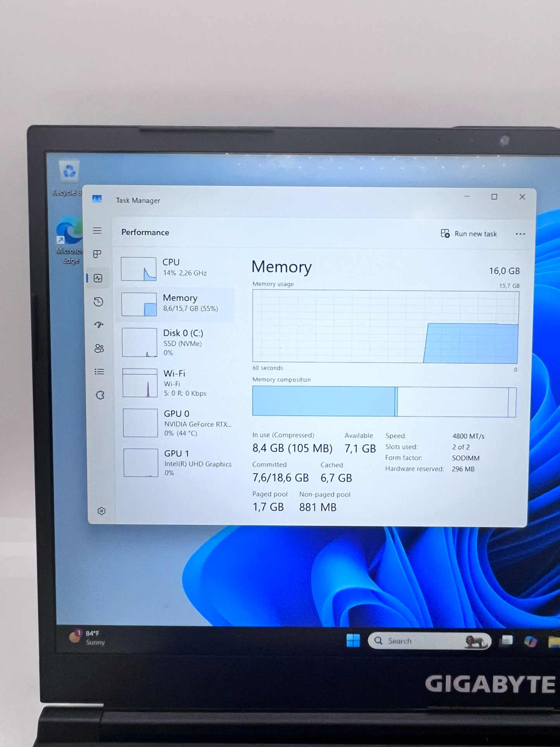
Task: Click the Run new task button
Action: (x=469, y=234)
